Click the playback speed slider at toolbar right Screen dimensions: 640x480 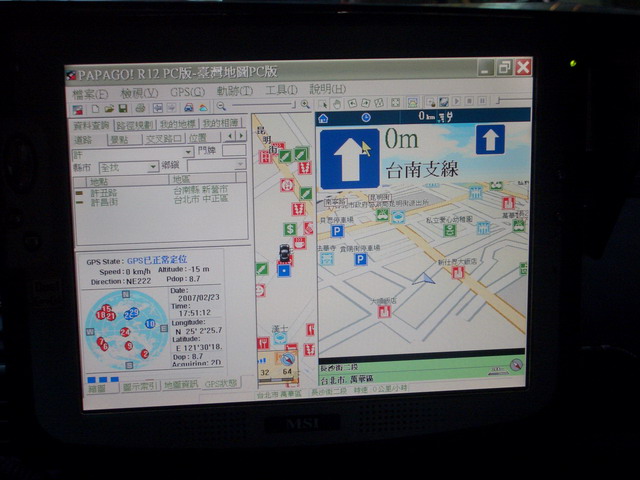[x=513, y=99]
